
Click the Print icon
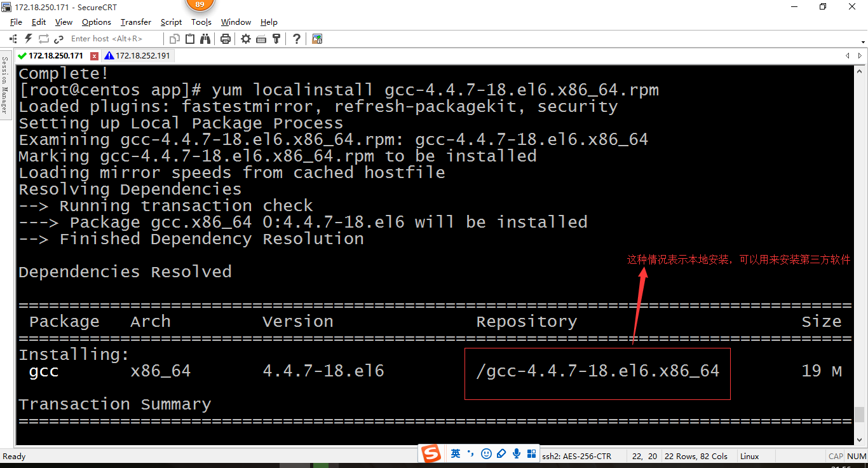pyautogui.click(x=226, y=39)
